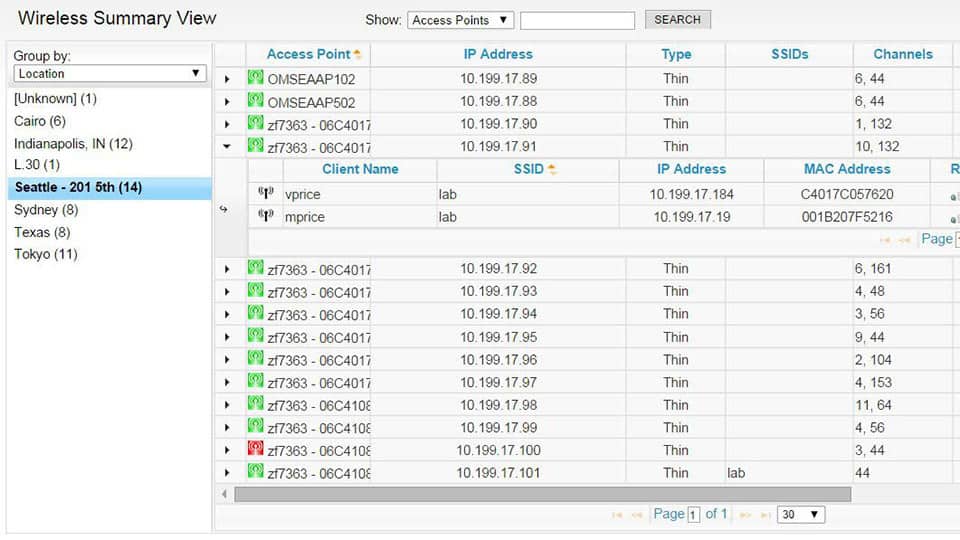
Task: Click client IP 10.199.17.184
Action: coord(691,194)
